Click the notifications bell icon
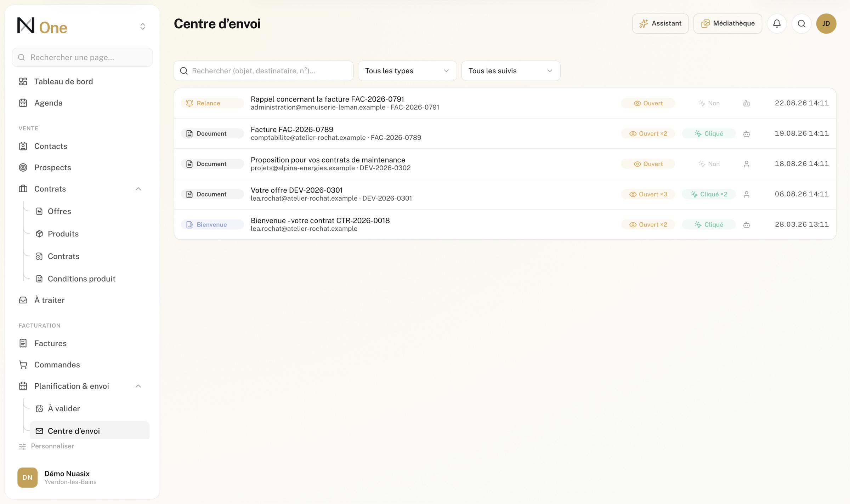The image size is (850, 504). 777,23
